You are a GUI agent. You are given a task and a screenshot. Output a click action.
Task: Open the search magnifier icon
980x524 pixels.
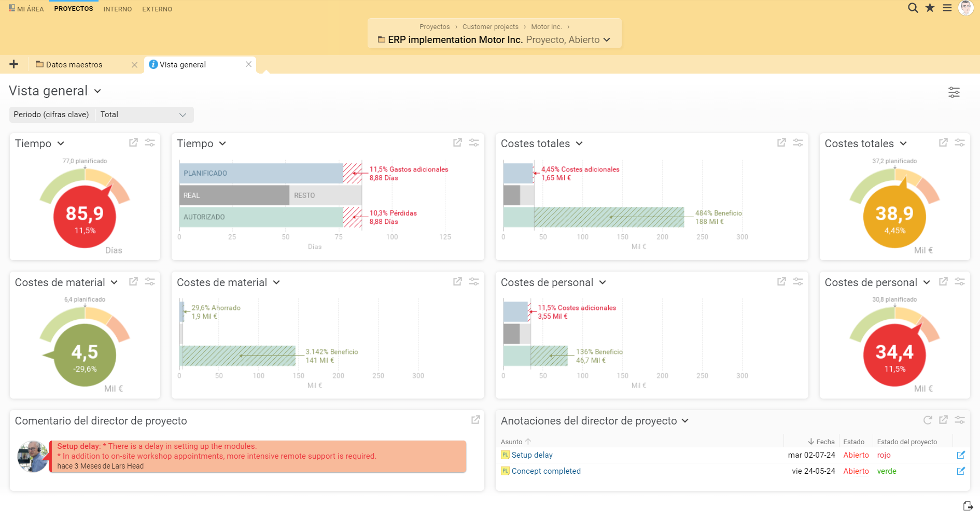pos(913,8)
